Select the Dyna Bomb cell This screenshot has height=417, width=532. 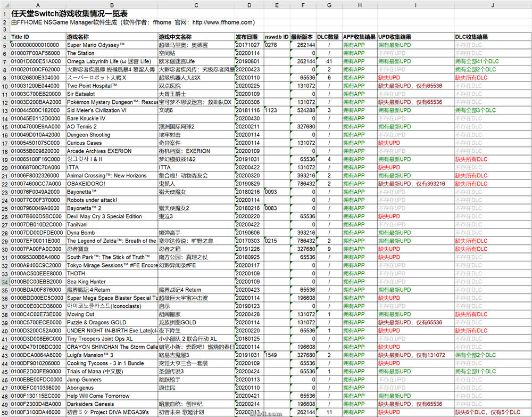[112, 233]
